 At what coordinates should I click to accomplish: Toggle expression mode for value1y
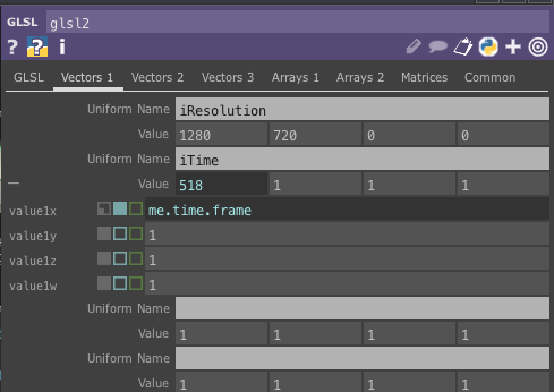[x=120, y=233]
